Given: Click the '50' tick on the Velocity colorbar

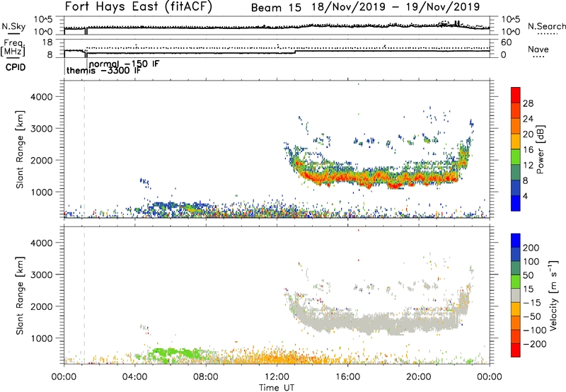Looking at the screenshot, I should click(528, 275).
